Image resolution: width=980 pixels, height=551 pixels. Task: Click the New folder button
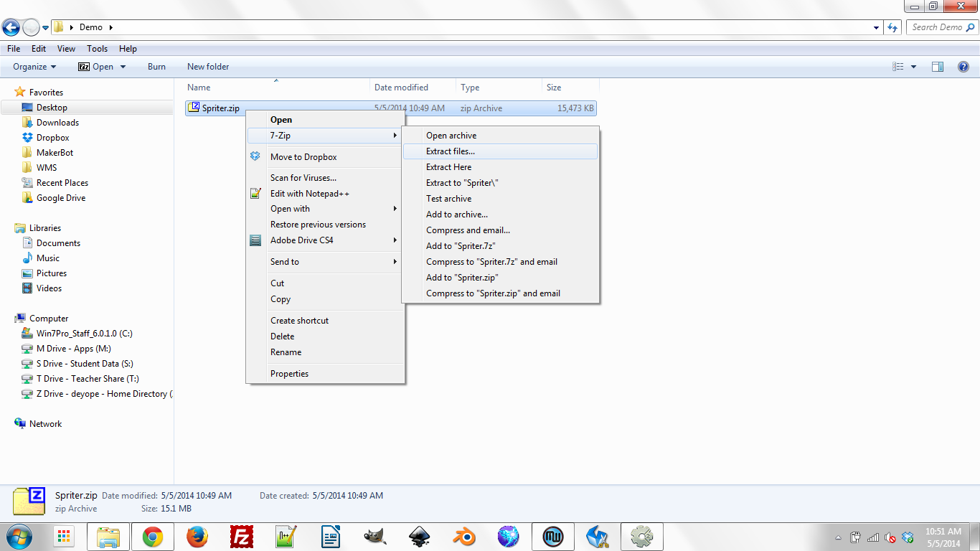(x=208, y=67)
